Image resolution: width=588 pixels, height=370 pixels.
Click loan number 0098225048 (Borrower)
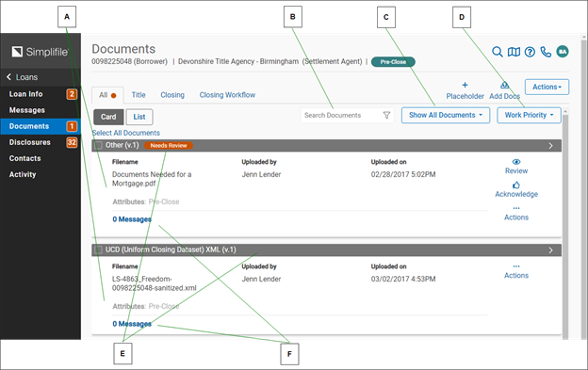coord(130,61)
